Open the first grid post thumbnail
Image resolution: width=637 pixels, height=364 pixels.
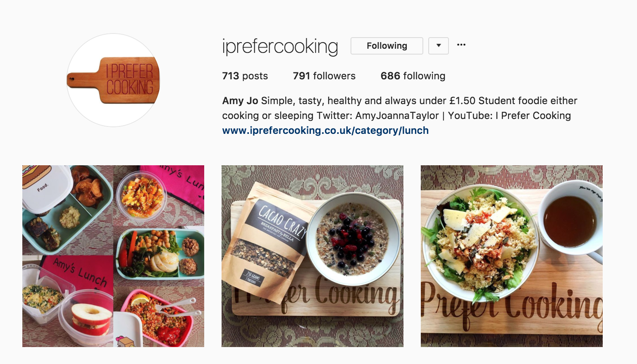112,255
